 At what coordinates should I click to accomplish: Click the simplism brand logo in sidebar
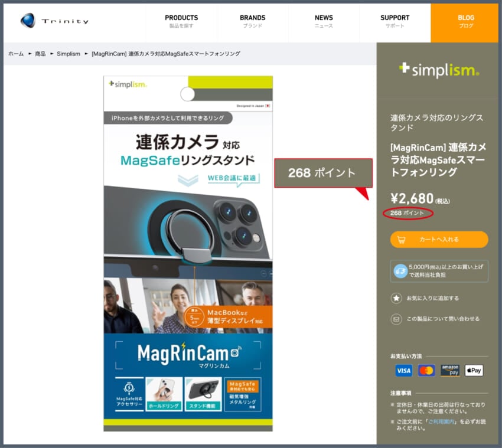click(x=439, y=70)
